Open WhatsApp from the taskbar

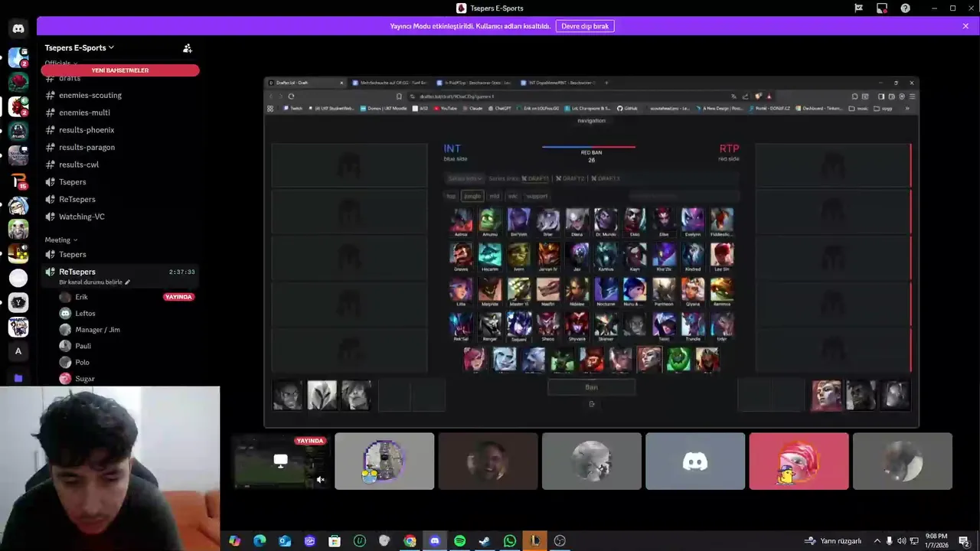tap(510, 541)
